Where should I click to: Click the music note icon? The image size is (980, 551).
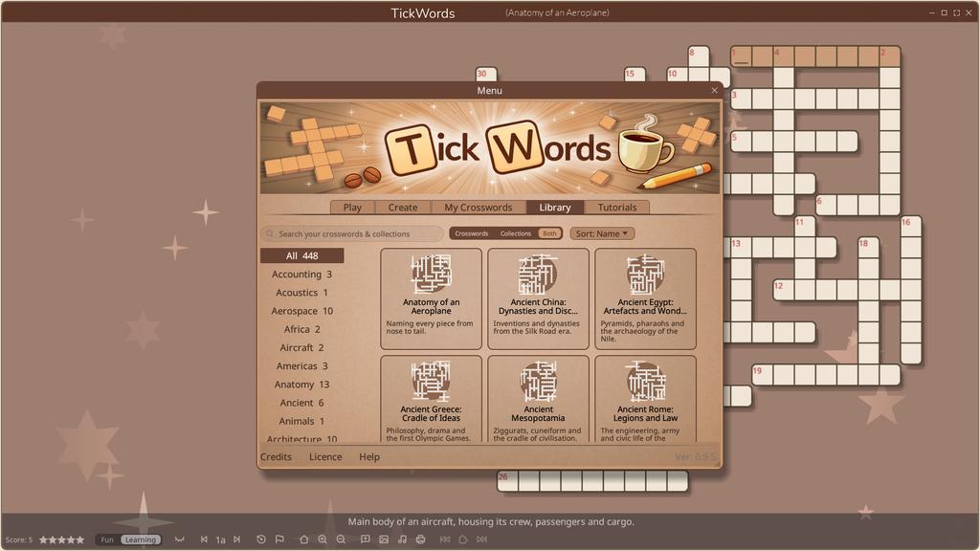pyautogui.click(x=403, y=540)
